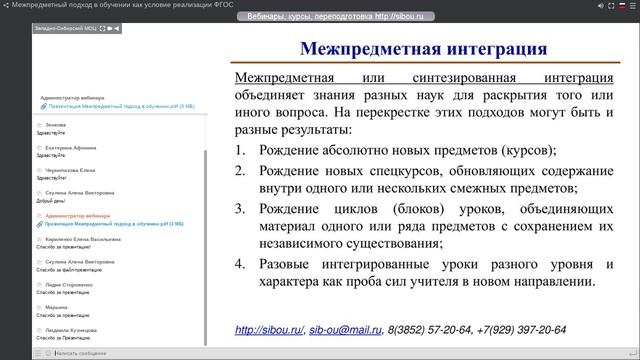Click the message Добрый день!
Image resolution: width=640 pixels, height=360 pixels.
click(x=51, y=201)
